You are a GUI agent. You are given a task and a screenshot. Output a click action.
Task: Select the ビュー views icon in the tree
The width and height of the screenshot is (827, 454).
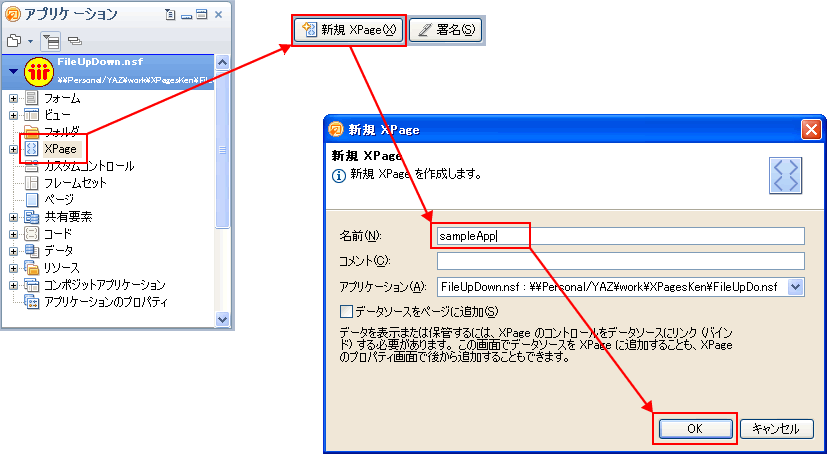(32, 115)
